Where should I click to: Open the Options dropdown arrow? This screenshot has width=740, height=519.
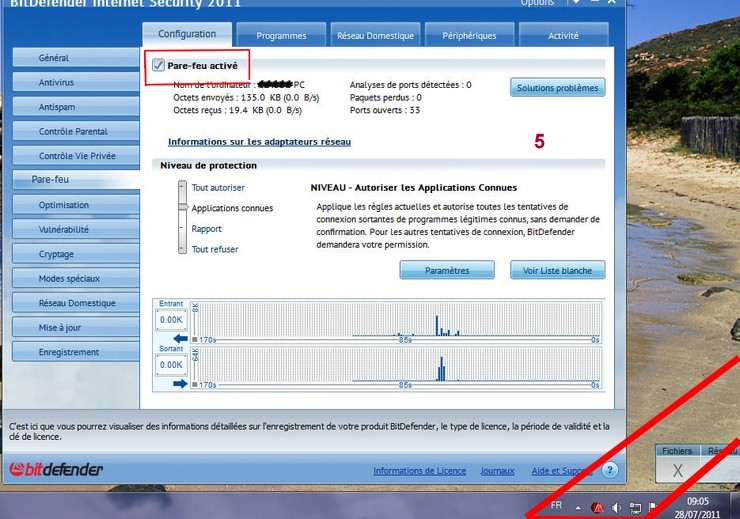point(577,2)
